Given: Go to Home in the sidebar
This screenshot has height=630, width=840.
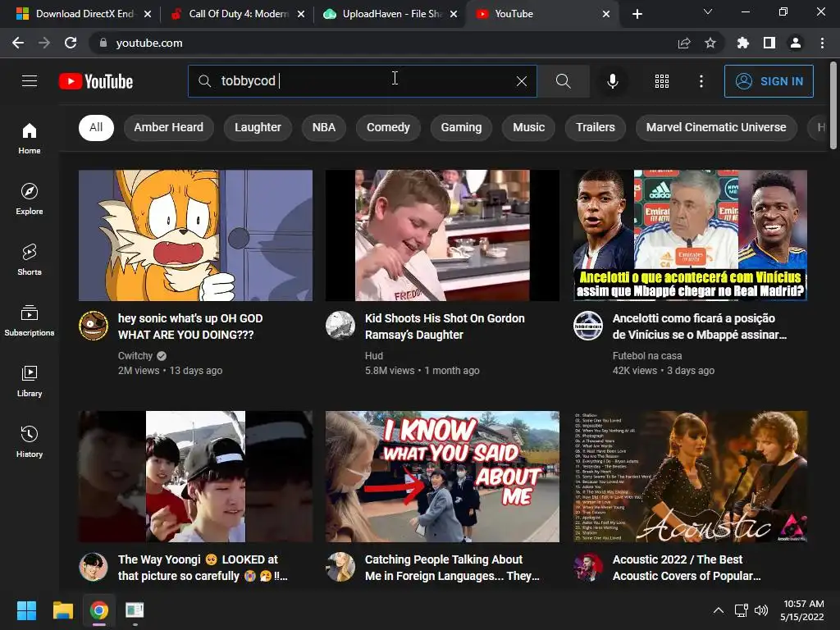Looking at the screenshot, I should 30,139.
